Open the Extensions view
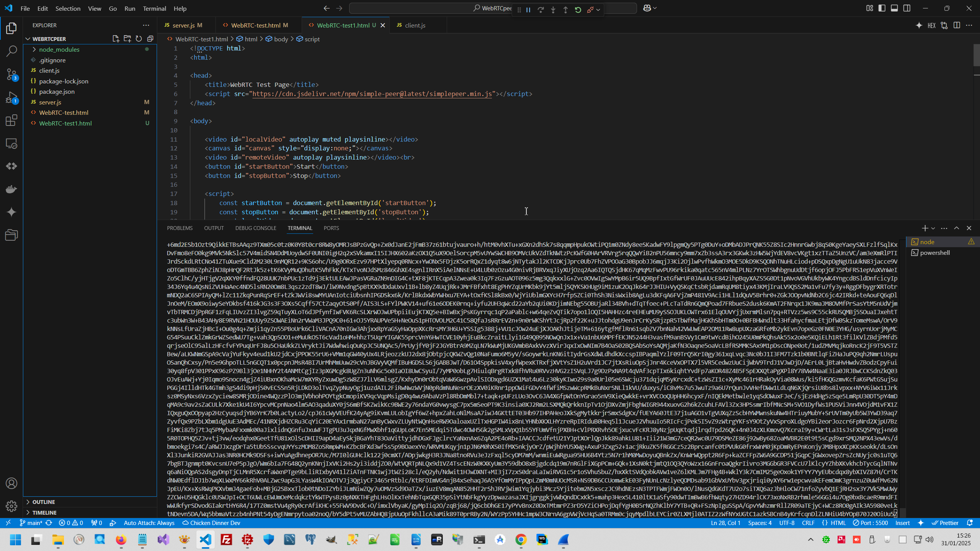This screenshot has height=551, width=980. (11, 121)
